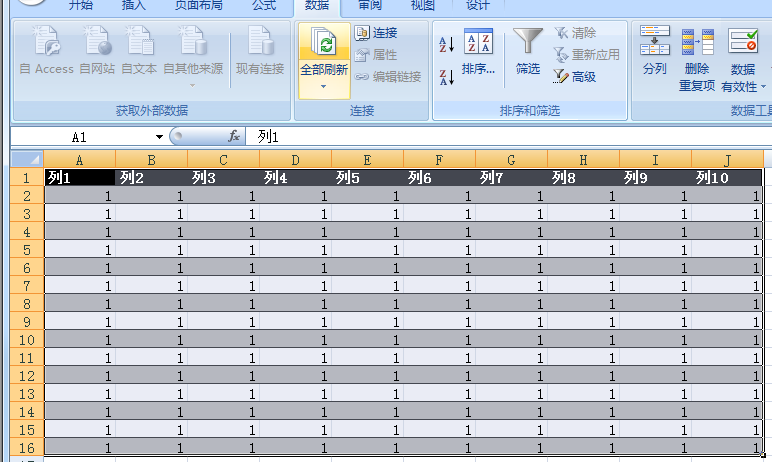Switch to the 公式 ribbon tab

click(x=264, y=6)
